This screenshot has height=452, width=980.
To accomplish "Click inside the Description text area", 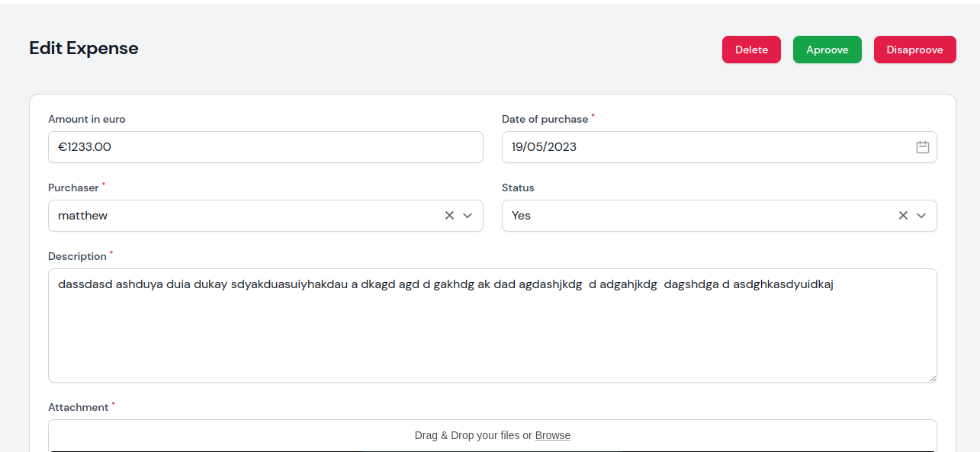I will (493, 325).
